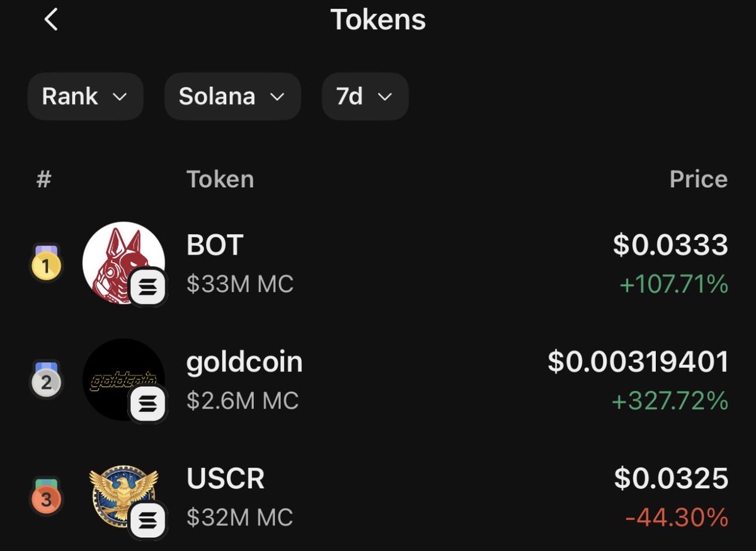Select the BOT token name
The height and width of the screenshot is (551, 756).
[x=215, y=246]
